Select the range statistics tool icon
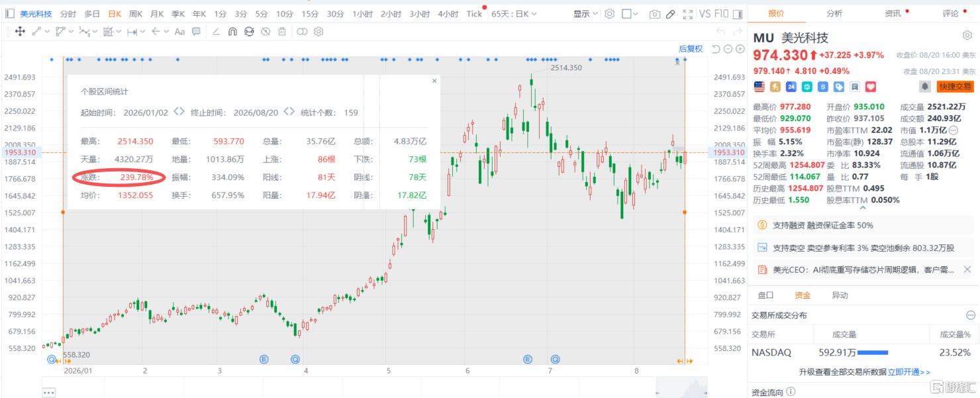This screenshot has width=980, height=398. pyautogui.click(x=109, y=31)
